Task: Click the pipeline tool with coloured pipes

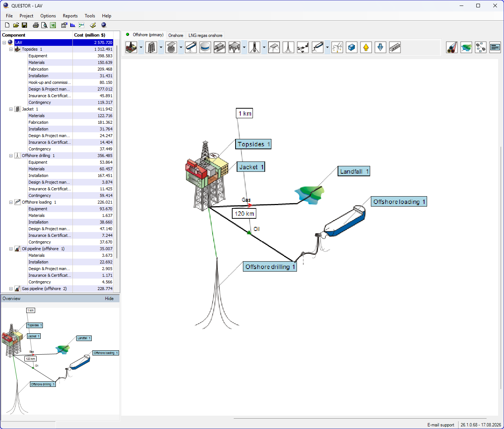Action: 452,47
